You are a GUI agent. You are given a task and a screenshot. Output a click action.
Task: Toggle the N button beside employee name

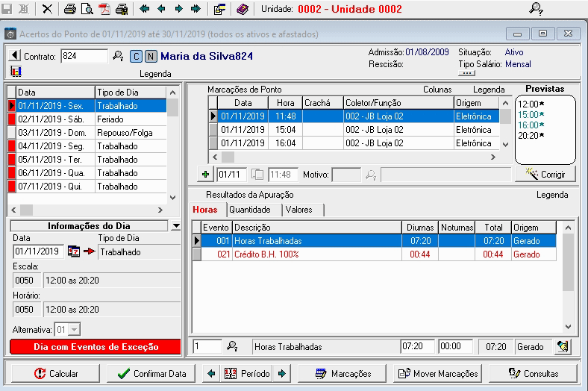pyautogui.click(x=151, y=56)
